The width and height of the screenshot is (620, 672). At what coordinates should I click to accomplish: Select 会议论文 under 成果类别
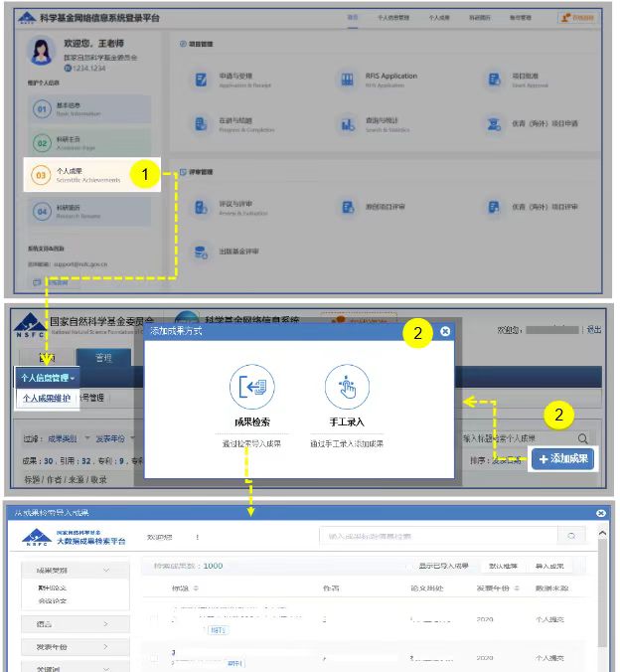53,600
